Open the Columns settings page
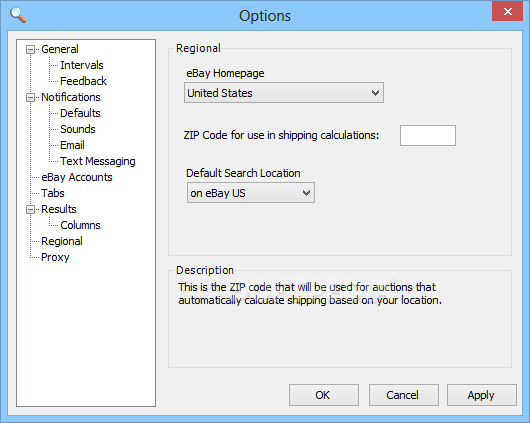530x423 pixels. (80, 225)
